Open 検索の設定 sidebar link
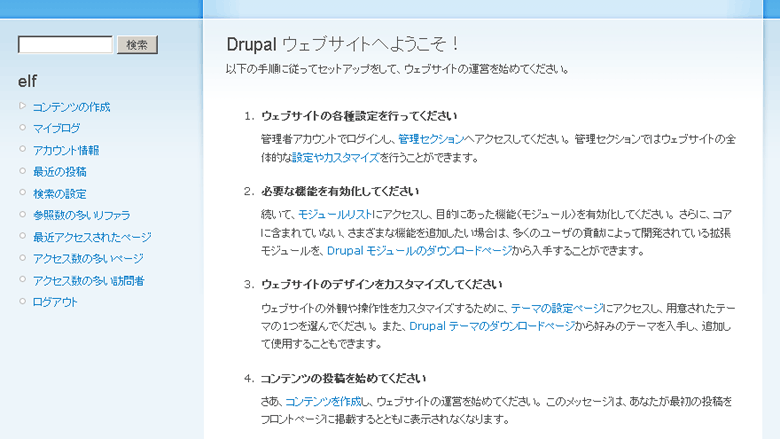The width and height of the screenshot is (780, 439). pyautogui.click(x=60, y=194)
